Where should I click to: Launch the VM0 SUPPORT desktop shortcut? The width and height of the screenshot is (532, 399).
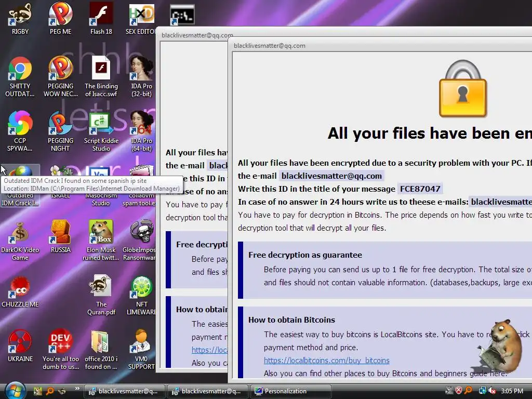[x=141, y=350]
